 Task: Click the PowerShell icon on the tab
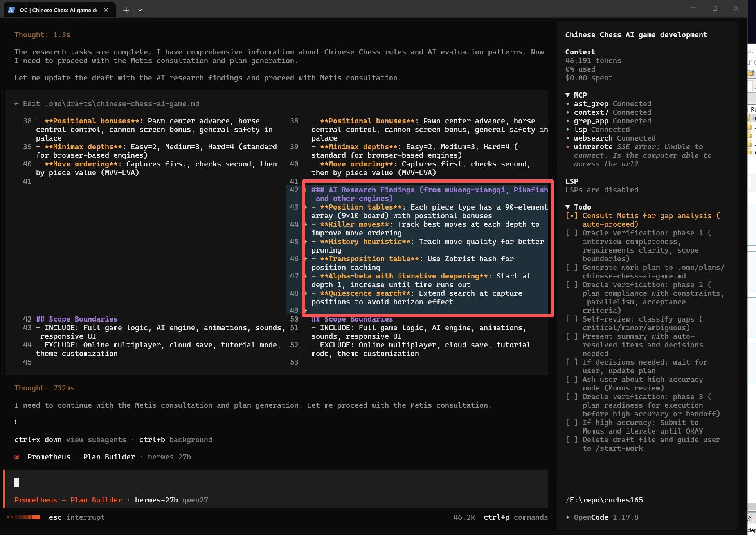pyautogui.click(x=11, y=10)
